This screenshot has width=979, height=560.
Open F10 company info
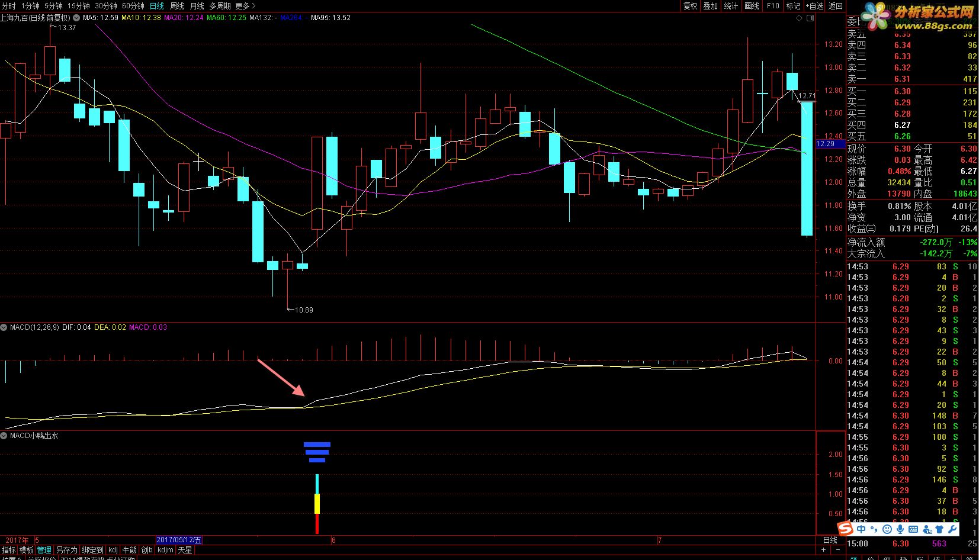click(x=773, y=6)
